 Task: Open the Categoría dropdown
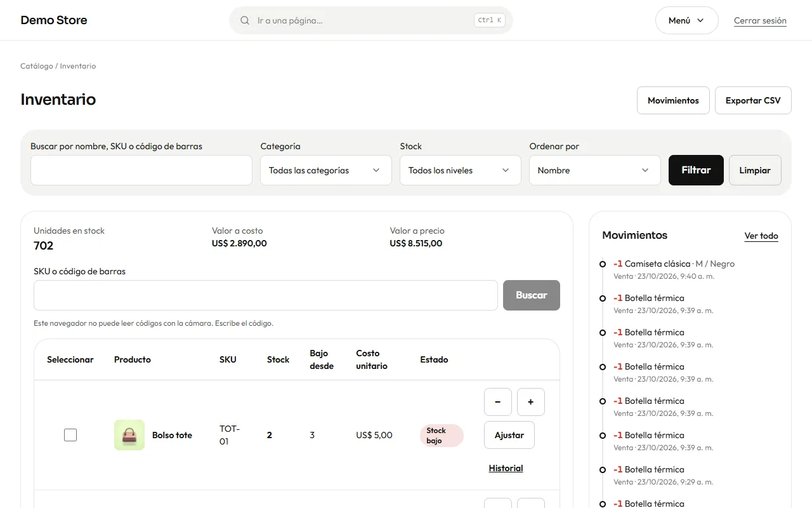(x=326, y=170)
